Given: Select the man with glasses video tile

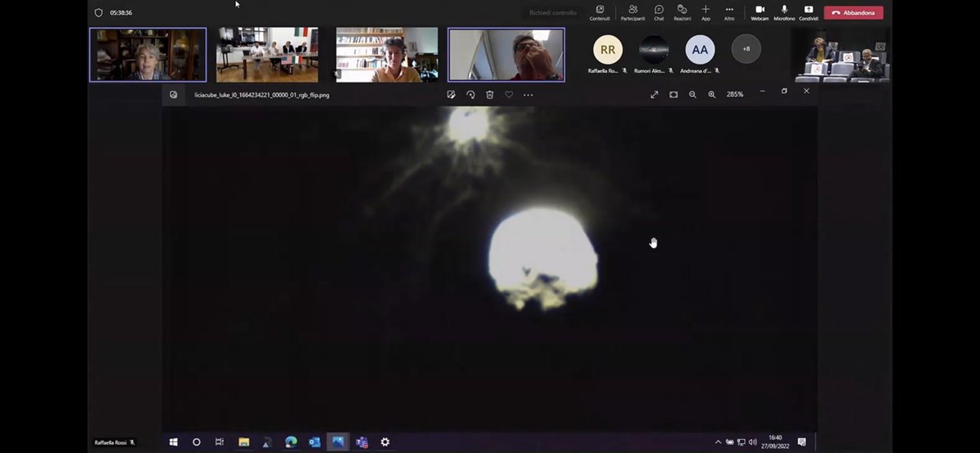Looking at the screenshot, I should point(506,55).
